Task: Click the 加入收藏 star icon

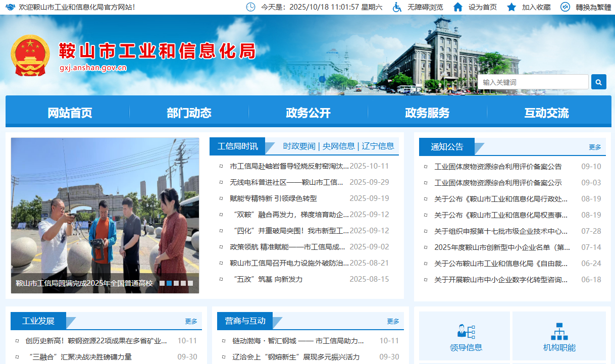Action: pyautogui.click(x=511, y=7)
